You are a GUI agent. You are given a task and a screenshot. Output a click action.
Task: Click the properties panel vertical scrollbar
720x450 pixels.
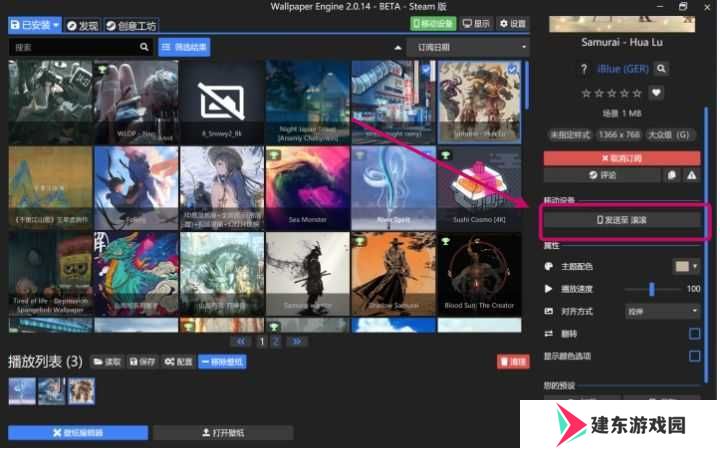(706, 245)
